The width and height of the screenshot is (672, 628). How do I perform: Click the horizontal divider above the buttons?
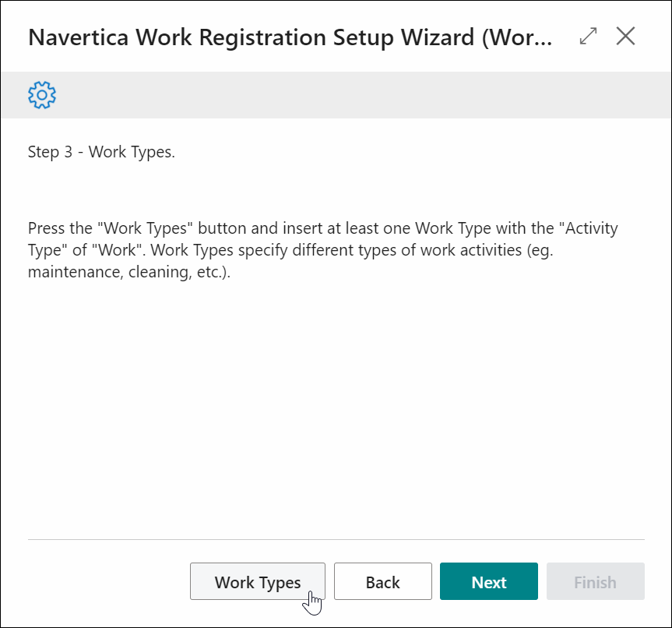[x=336, y=539]
